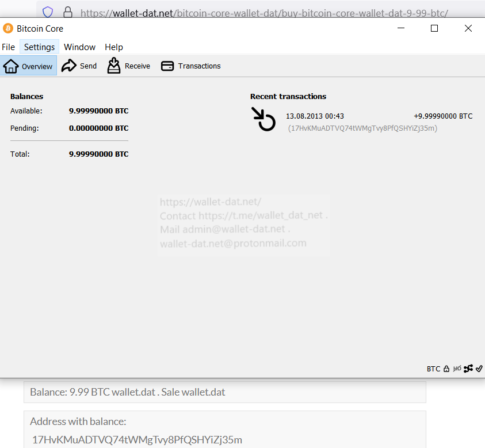Click the network connections icon
The height and width of the screenshot is (448, 485).
(x=468, y=369)
